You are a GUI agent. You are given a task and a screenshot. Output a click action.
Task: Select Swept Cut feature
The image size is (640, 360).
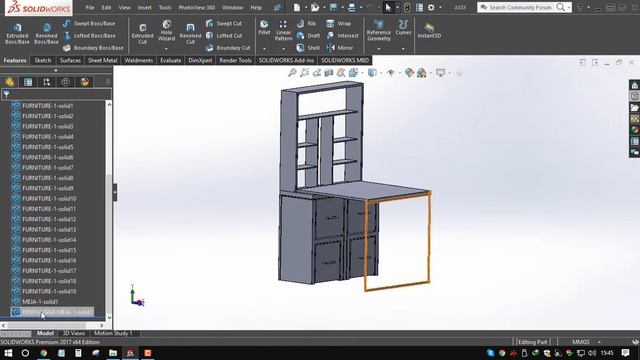[224, 24]
